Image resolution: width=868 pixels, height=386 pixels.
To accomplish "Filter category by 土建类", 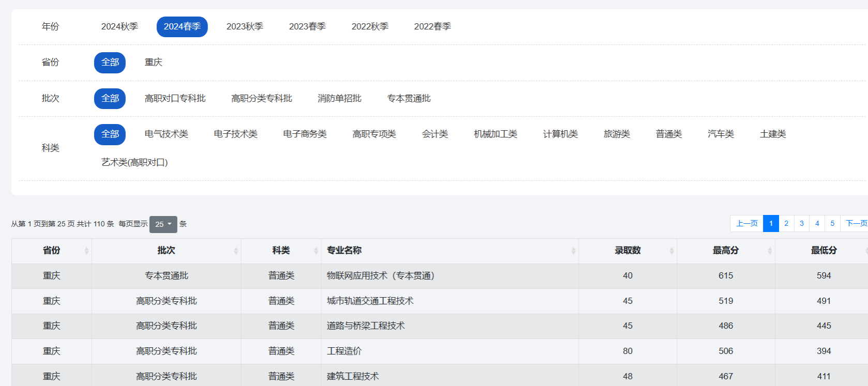I will click(773, 134).
